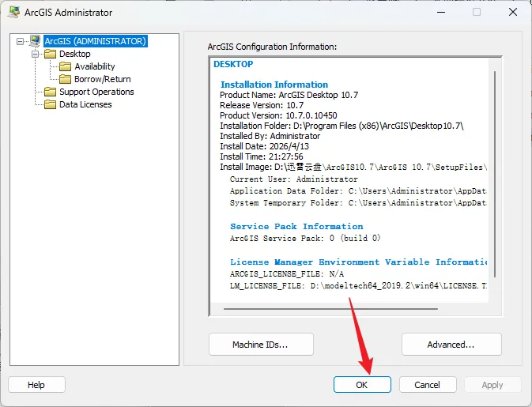
Task: Select ArcGIS (ADMINISTRATOR) tree label
Action: (96, 41)
